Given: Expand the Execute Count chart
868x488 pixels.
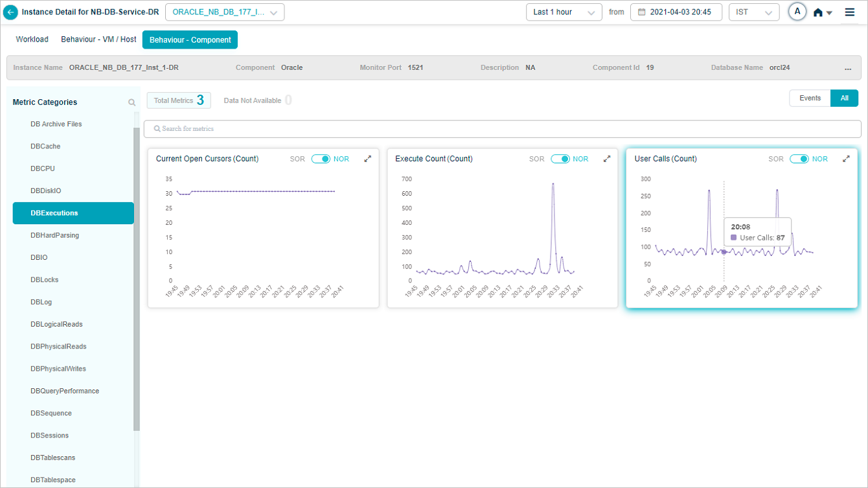Looking at the screenshot, I should coord(607,159).
